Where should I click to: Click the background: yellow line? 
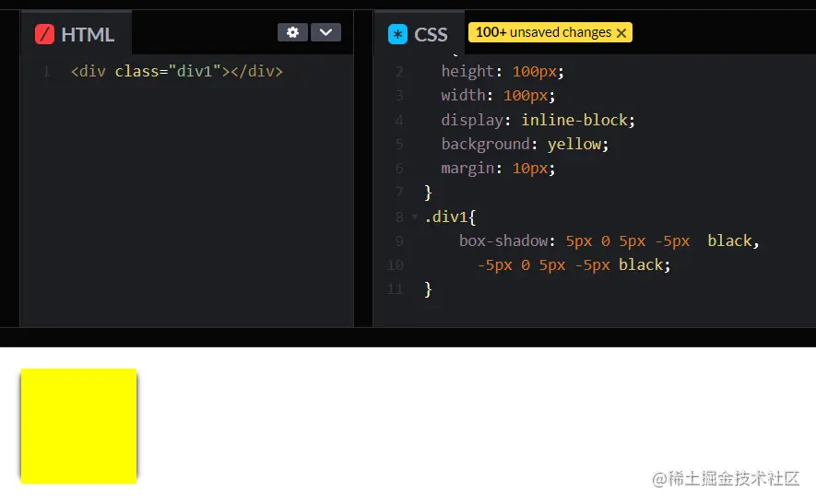coord(525,144)
